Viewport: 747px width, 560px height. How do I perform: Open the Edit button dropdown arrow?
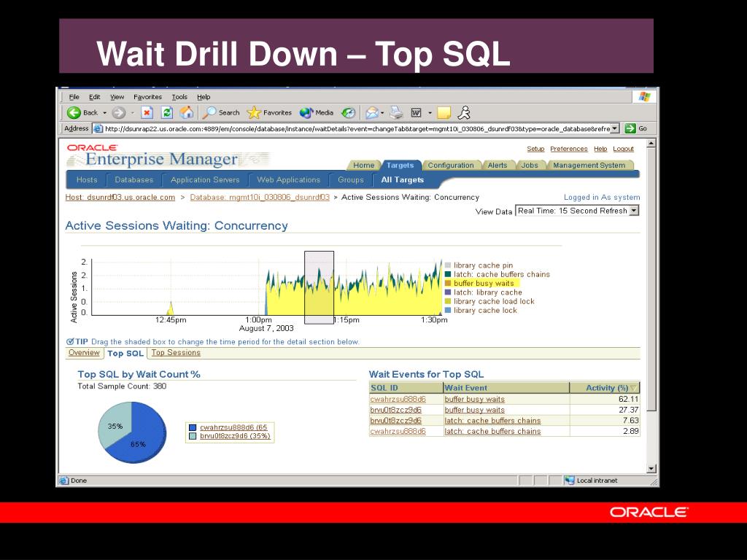[430, 113]
